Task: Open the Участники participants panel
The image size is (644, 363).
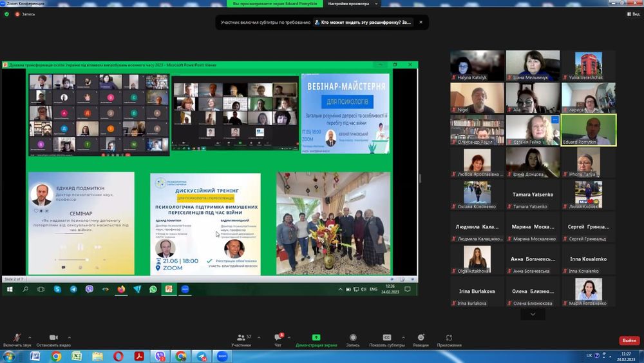Action: 241,338
